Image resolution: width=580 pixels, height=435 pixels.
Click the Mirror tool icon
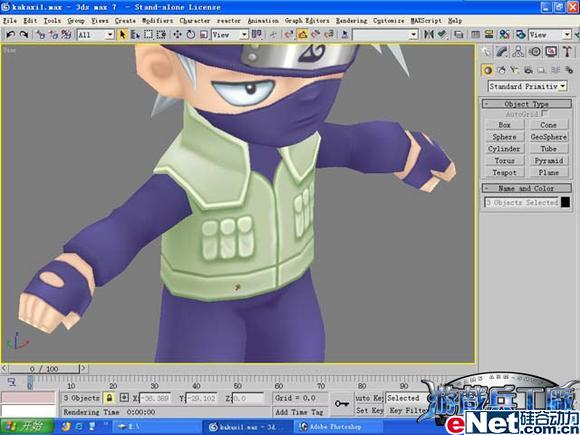point(429,35)
